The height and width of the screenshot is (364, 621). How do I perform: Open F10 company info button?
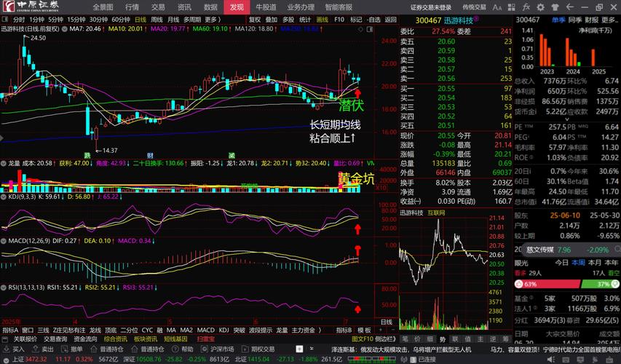(339, 20)
